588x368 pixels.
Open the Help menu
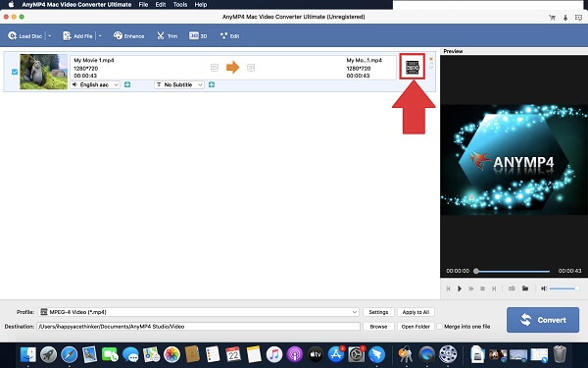click(201, 5)
